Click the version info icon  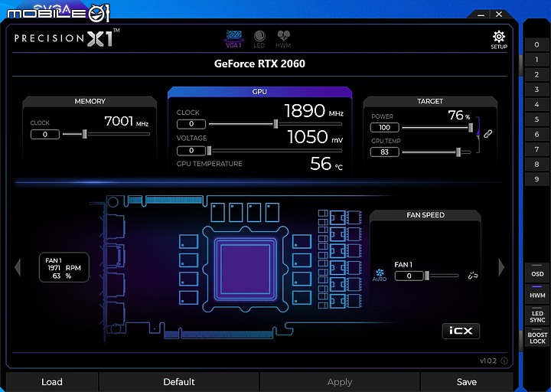[x=504, y=361]
